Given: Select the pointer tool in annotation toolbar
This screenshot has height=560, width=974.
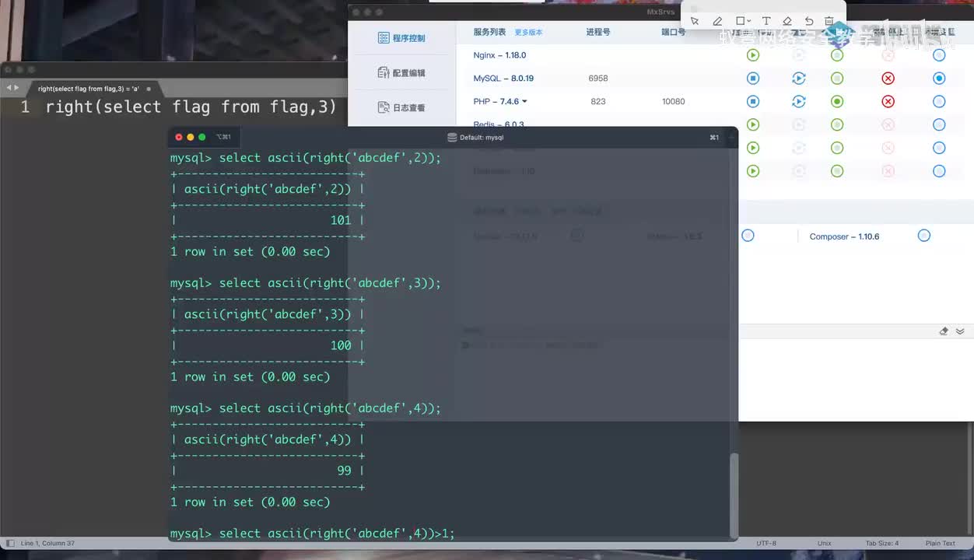Looking at the screenshot, I should point(695,21).
